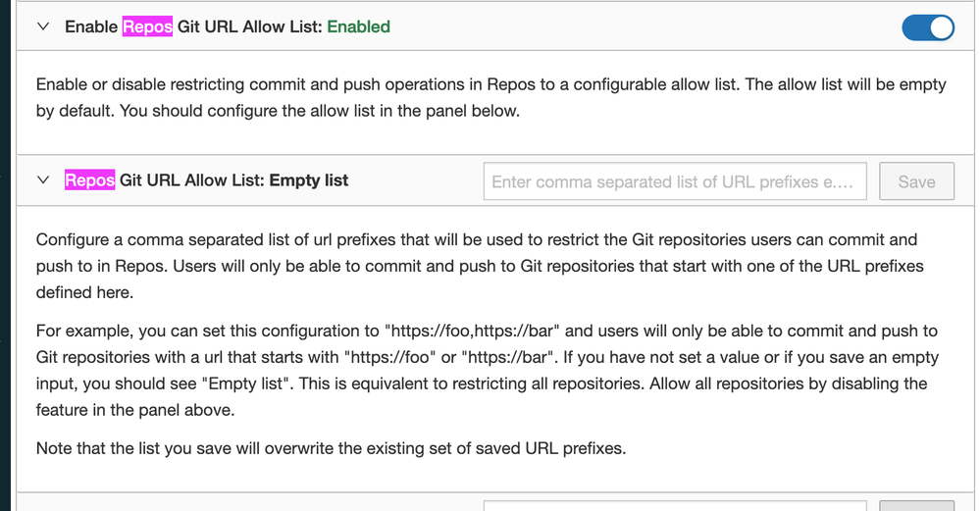Viewport: 980px width, 511px height.
Task: Click the bold "Empty list" status in the header
Action: coord(308,180)
